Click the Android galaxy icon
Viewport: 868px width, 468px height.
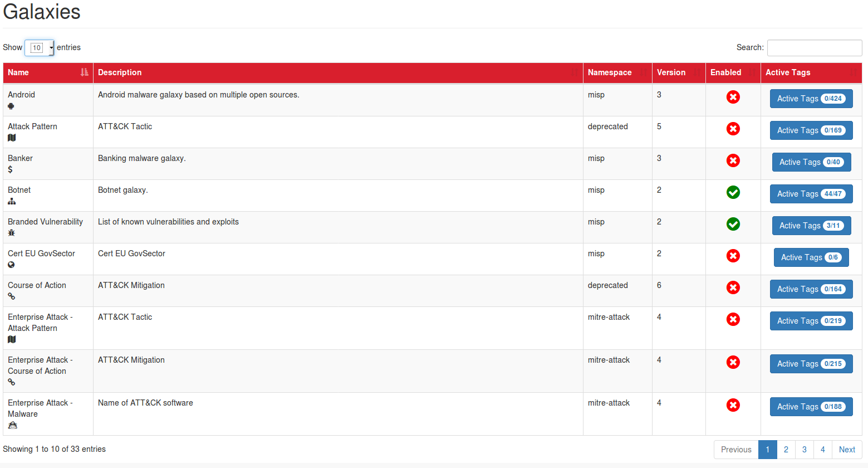[x=11, y=106]
